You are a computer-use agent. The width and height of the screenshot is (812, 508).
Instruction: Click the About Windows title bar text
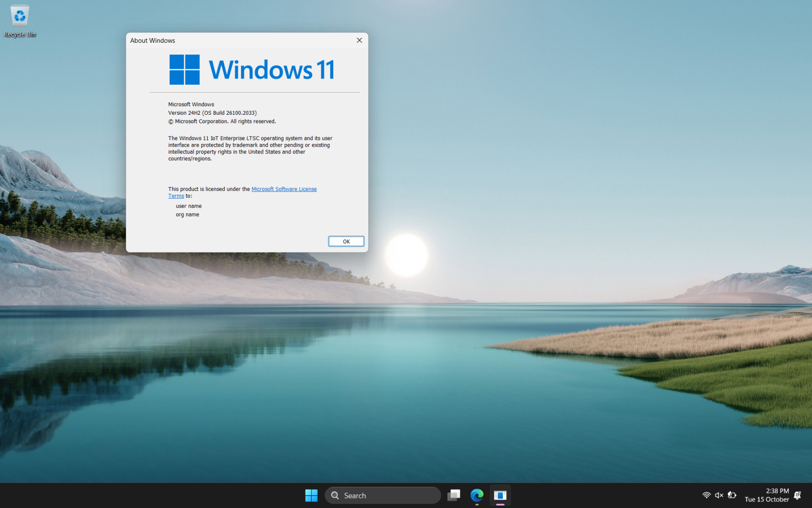[x=153, y=40]
